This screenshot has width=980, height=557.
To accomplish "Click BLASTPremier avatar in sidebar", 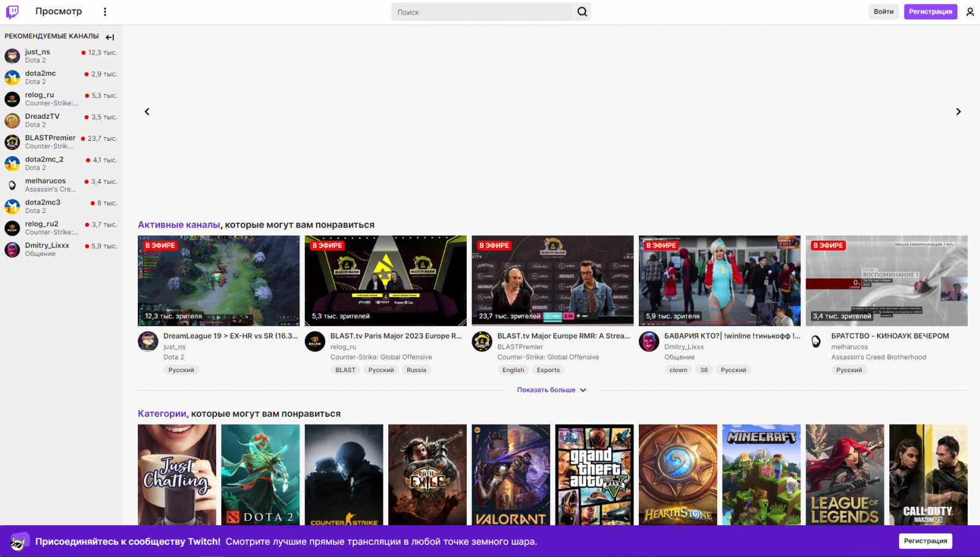I will (12, 142).
